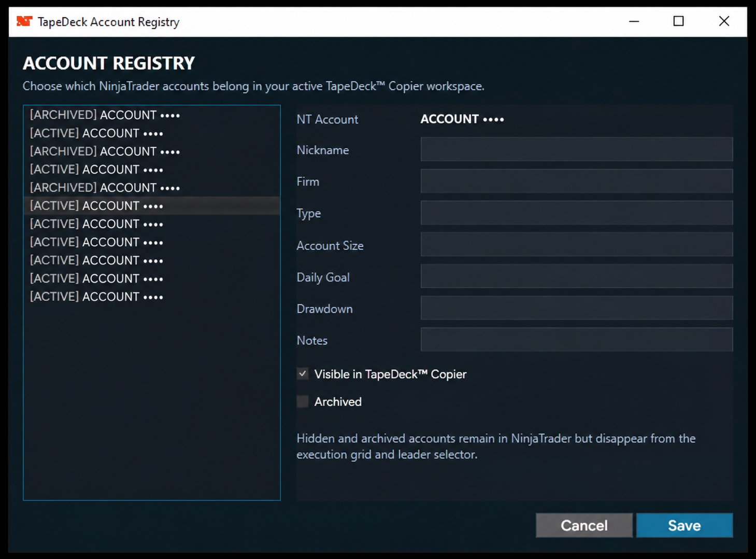
Task: Focus the Firm input field
Action: click(576, 181)
